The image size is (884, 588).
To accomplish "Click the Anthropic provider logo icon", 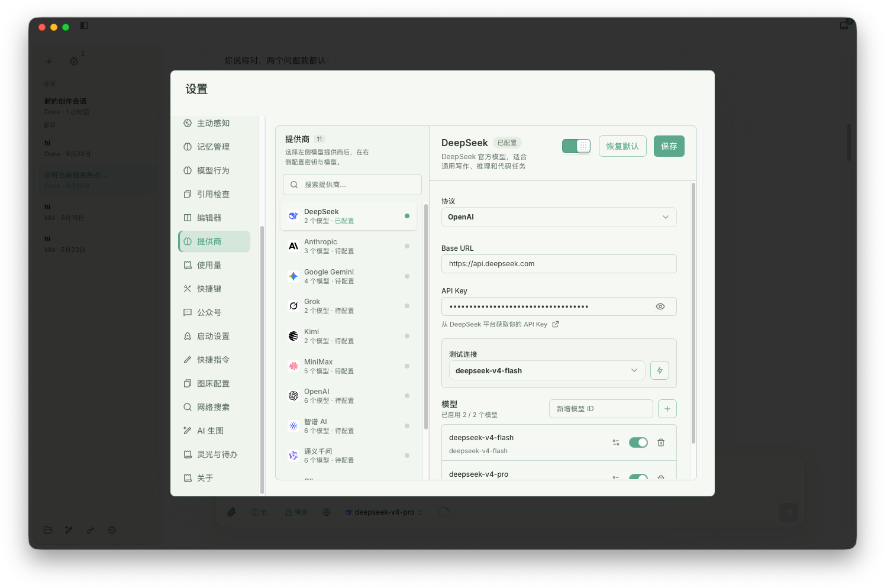I will 293,246.
